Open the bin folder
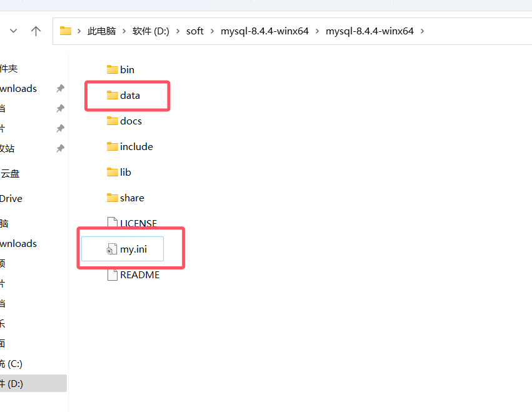 pyautogui.click(x=121, y=69)
